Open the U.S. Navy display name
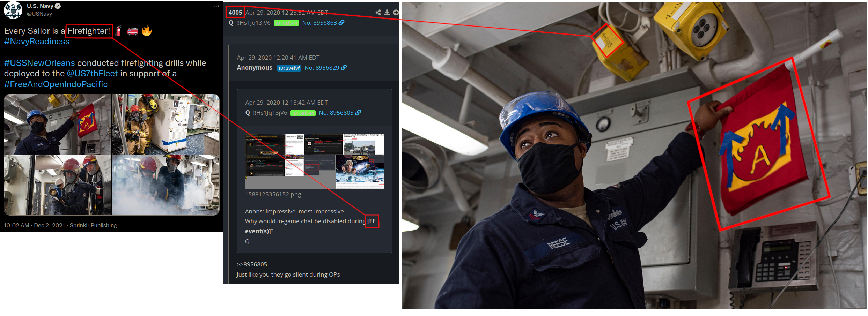The image size is (868, 316). click(x=40, y=6)
